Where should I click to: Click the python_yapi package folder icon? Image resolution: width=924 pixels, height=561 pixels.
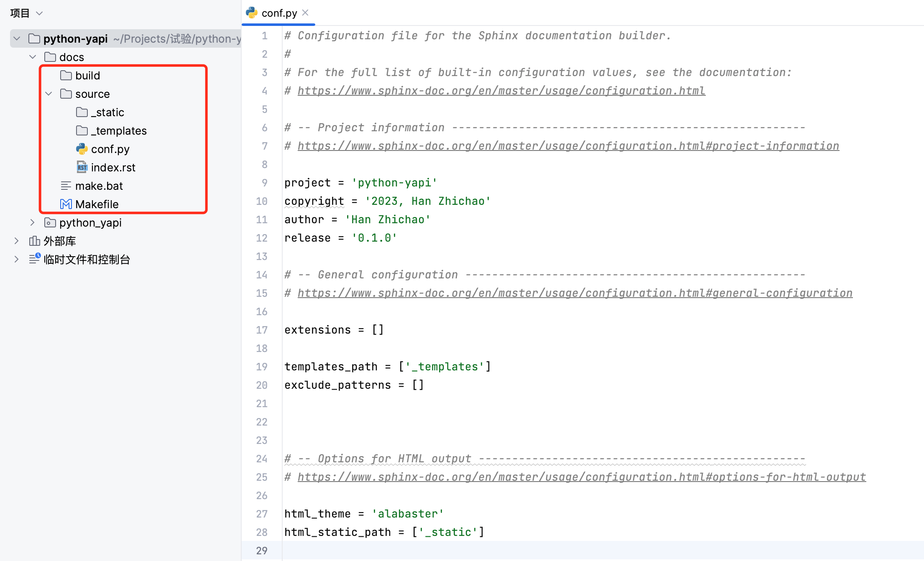pyautogui.click(x=50, y=223)
